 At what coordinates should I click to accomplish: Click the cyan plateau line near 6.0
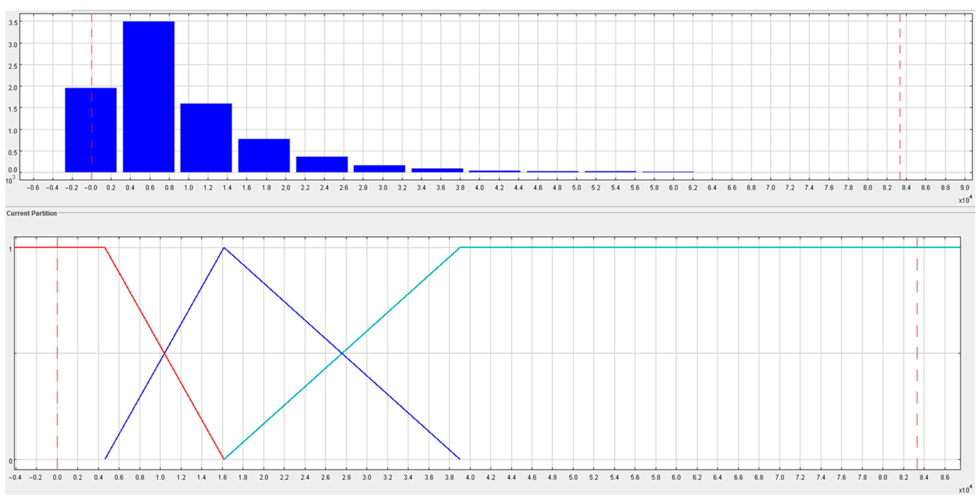(x=676, y=247)
